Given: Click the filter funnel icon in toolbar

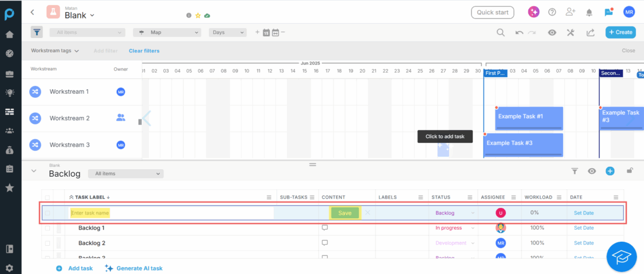Looking at the screenshot, I should point(37,32).
